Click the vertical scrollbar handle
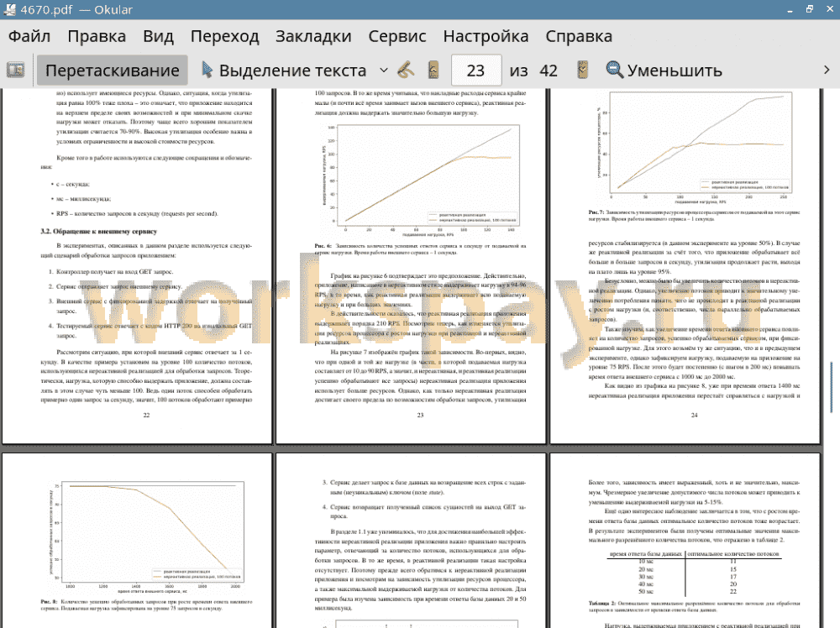Image resolution: width=840 pixels, height=628 pixels. [831, 386]
